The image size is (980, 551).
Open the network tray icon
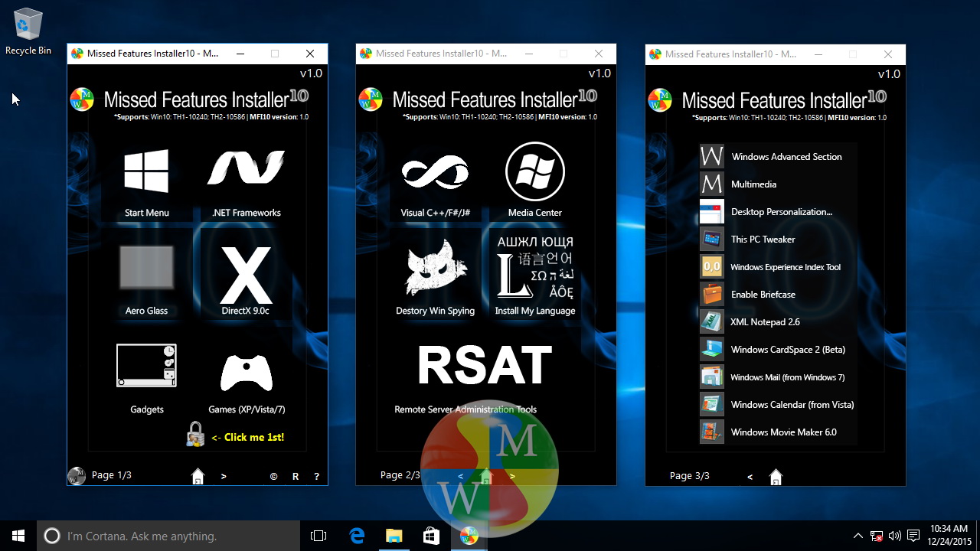click(877, 536)
